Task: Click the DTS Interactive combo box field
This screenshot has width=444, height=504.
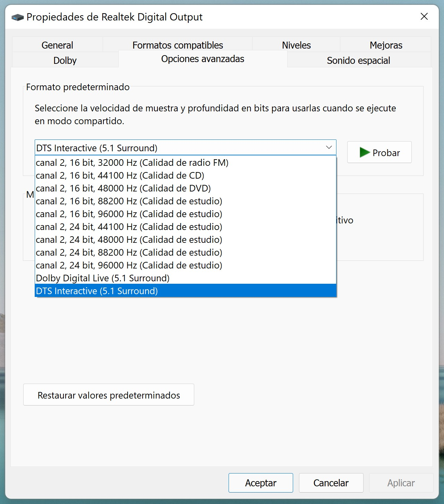Action: [x=185, y=147]
